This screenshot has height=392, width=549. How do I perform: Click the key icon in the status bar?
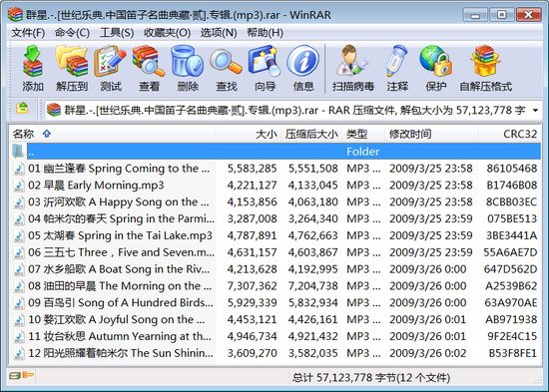28,376
